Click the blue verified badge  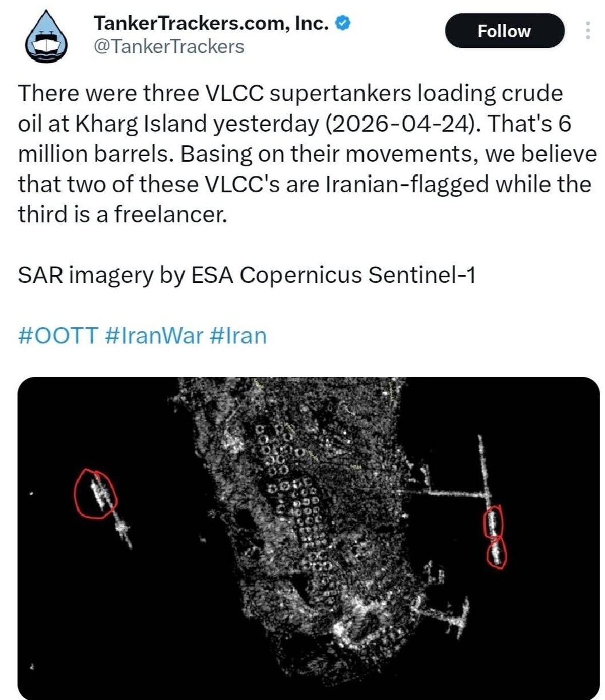pos(343,23)
